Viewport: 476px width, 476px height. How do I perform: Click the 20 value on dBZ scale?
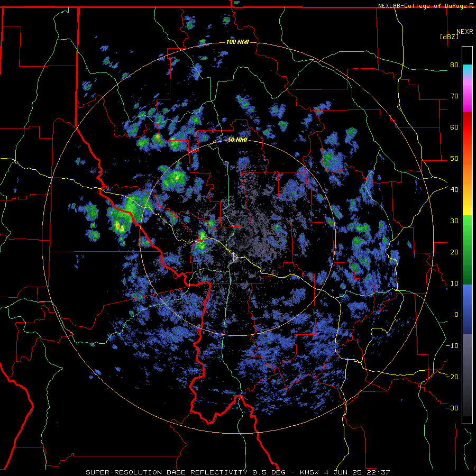tap(454, 252)
